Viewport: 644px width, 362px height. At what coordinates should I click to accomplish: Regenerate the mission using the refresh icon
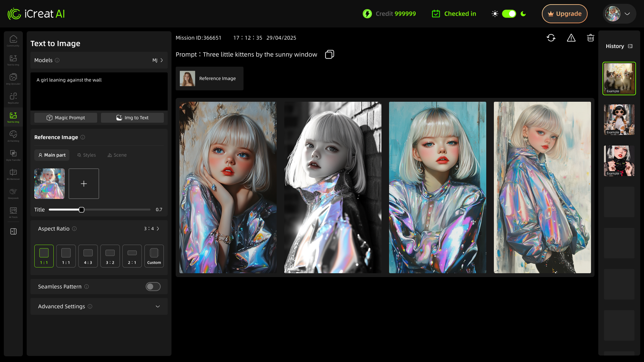point(551,38)
